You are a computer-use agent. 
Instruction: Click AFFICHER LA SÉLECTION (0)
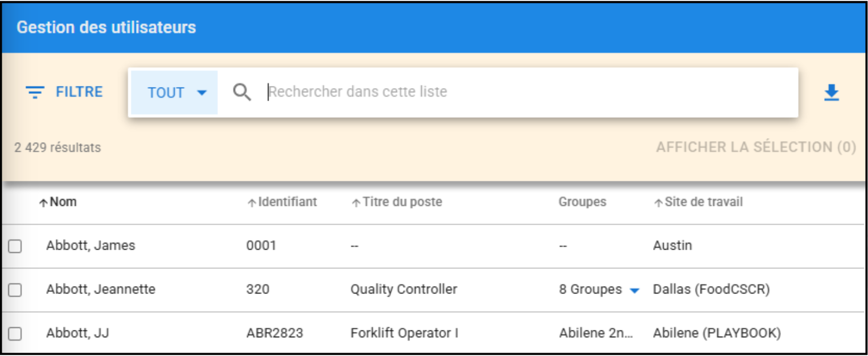point(756,147)
